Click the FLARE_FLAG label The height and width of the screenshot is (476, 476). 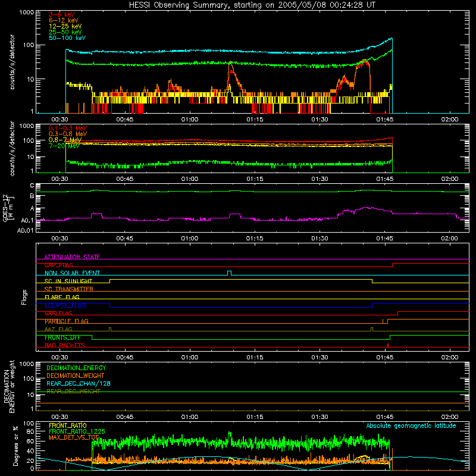(62, 297)
